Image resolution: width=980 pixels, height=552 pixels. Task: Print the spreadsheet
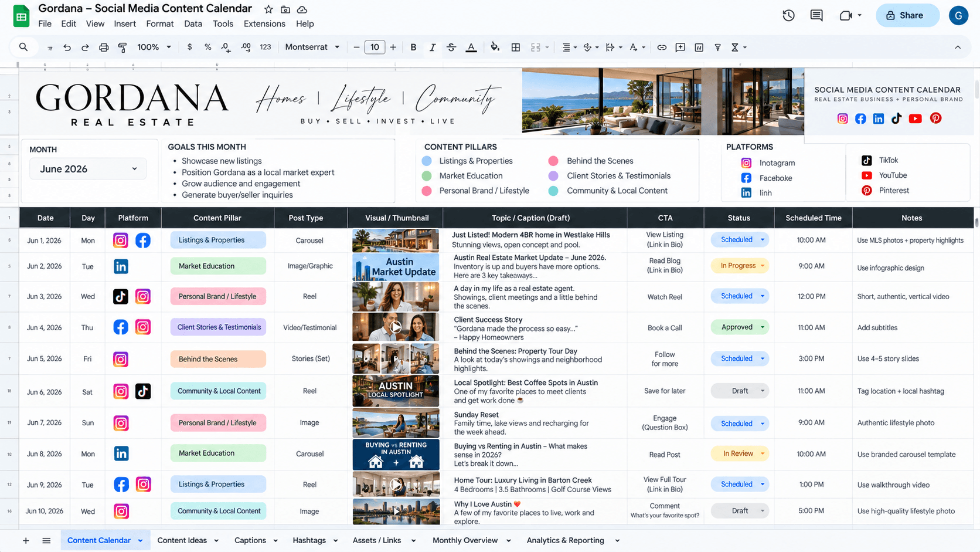click(104, 48)
